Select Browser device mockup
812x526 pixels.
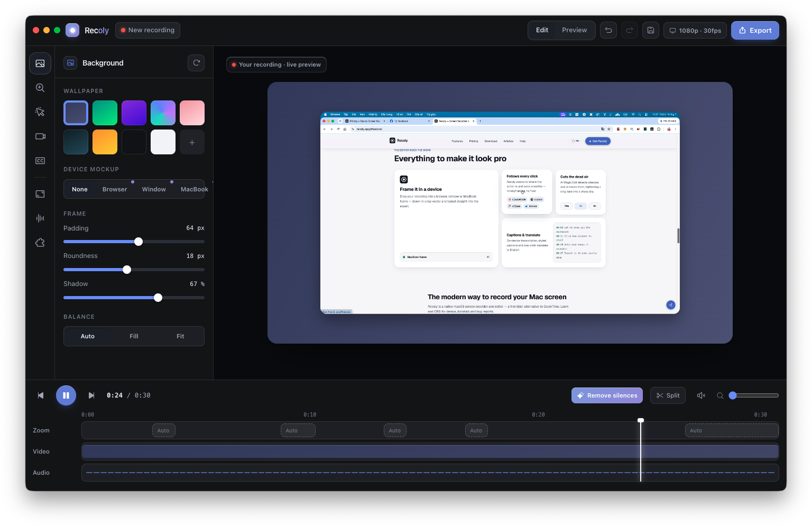(115, 189)
